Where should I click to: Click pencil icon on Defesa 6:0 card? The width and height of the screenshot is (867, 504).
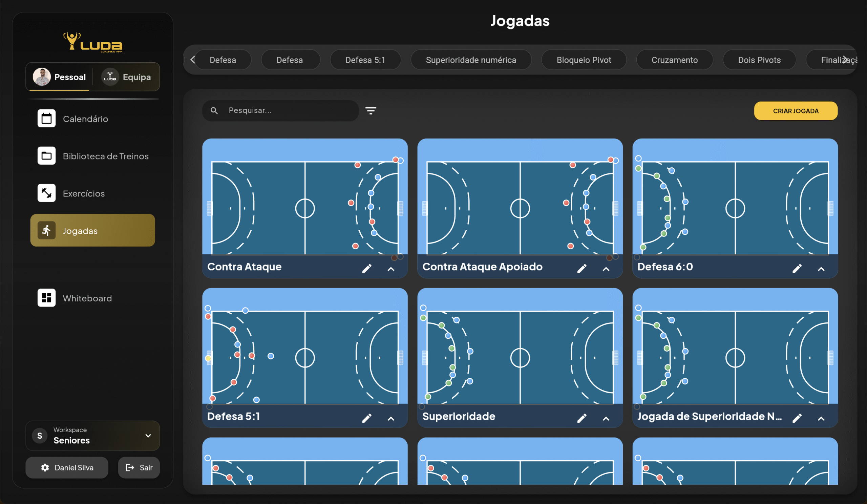[797, 268]
